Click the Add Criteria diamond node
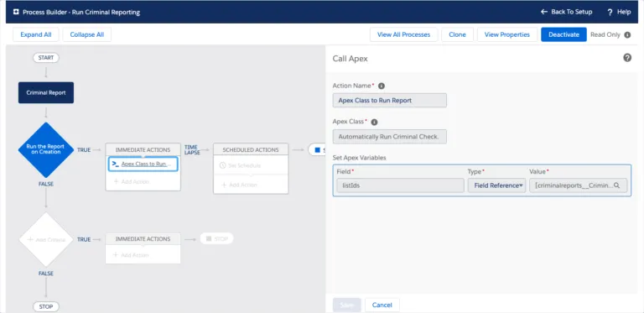Screen dimensions: 644x313 point(46,239)
